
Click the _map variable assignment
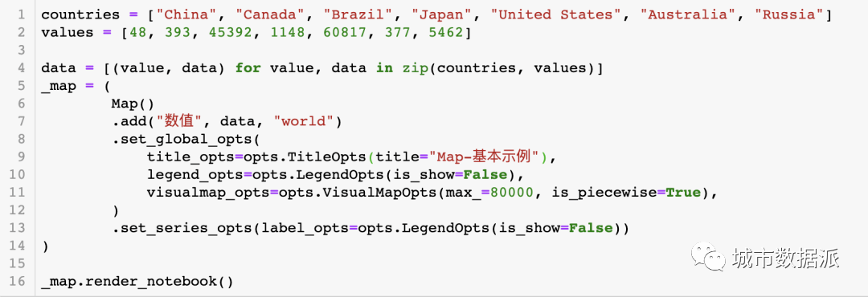pyautogui.click(x=59, y=86)
